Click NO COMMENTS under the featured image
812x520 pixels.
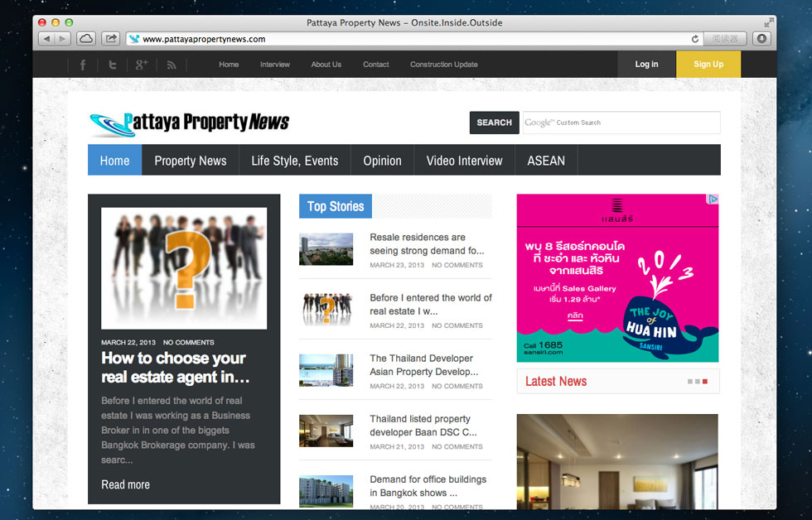pyautogui.click(x=189, y=343)
